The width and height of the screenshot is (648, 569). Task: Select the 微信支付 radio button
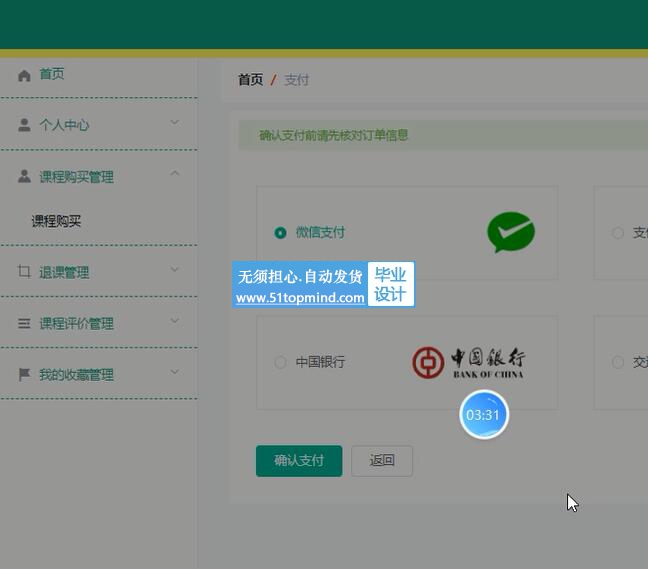[280, 233]
